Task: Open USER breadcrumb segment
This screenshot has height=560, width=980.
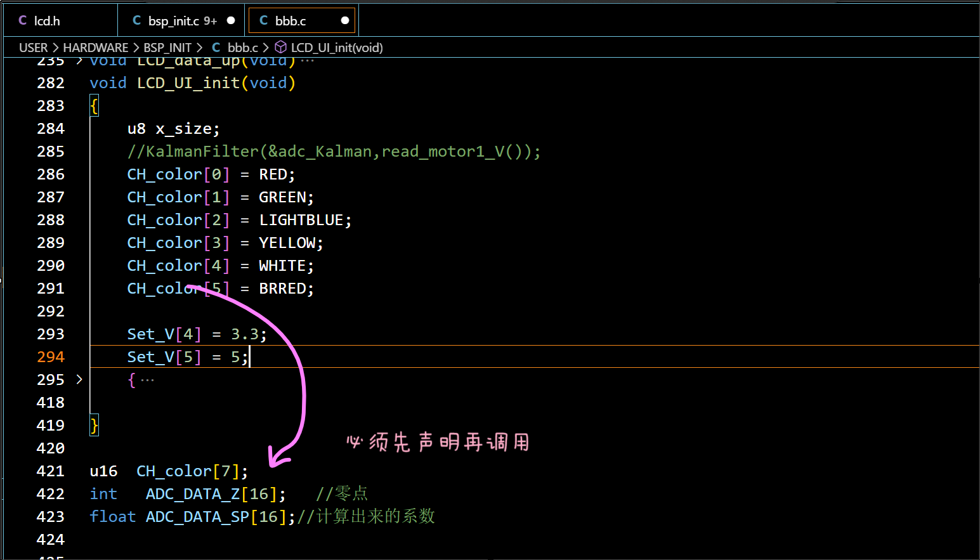Action: pyautogui.click(x=33, y=48)
